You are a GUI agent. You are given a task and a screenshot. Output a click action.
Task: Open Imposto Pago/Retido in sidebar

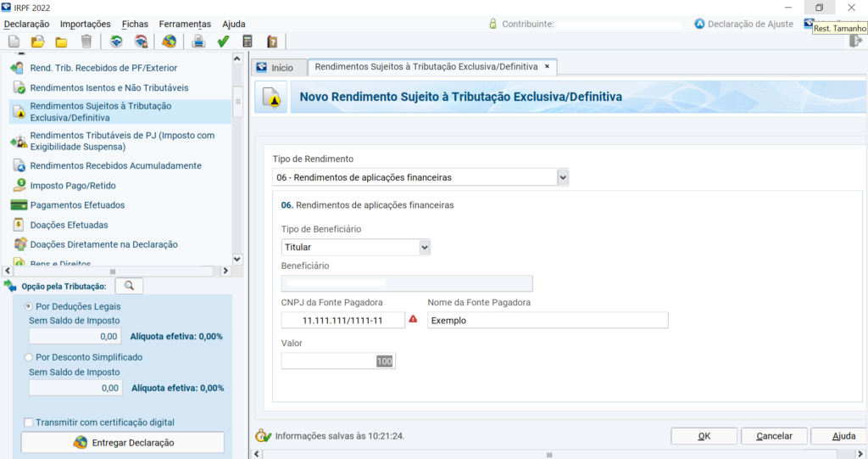(73, 186)
